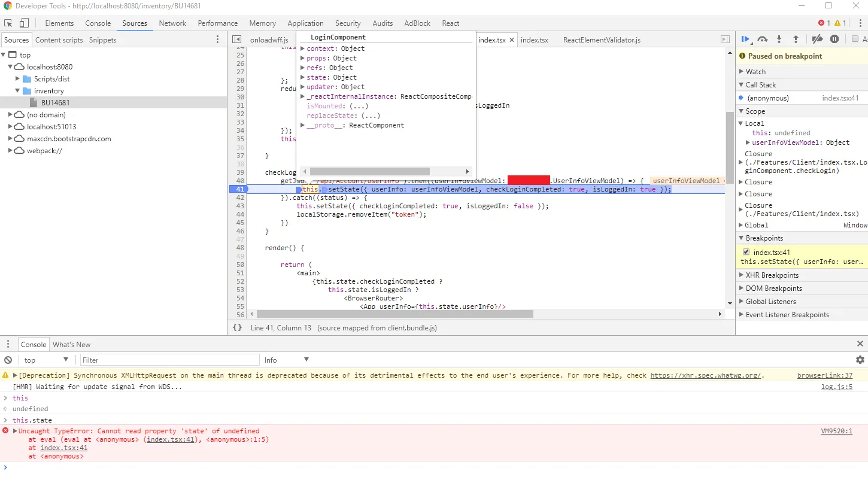868x483 pixels.
Task: Open the Network panel tab
Action: (x=172, y=23)
